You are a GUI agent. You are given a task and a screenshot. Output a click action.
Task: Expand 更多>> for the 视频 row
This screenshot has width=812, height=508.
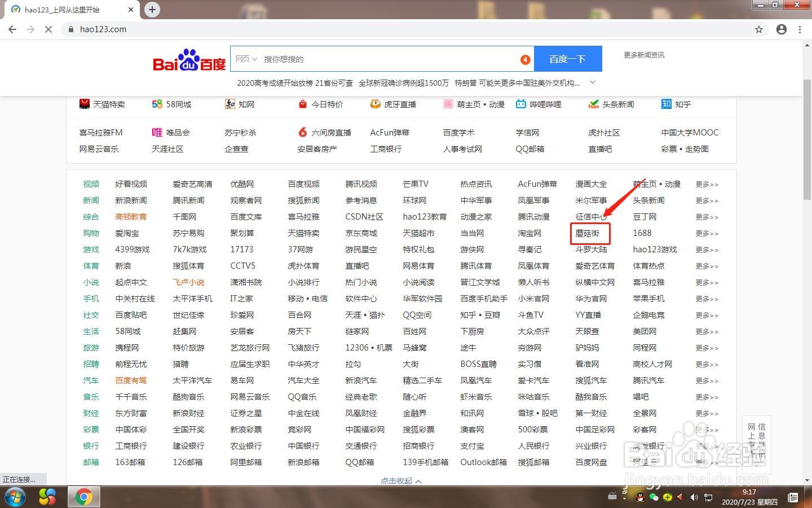pos(707,185)
